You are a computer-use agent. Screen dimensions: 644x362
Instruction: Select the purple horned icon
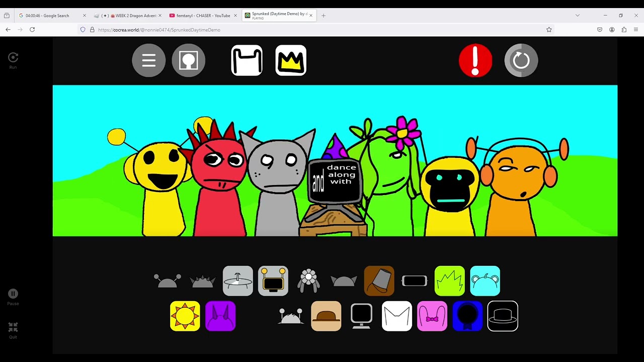[220, 316]
